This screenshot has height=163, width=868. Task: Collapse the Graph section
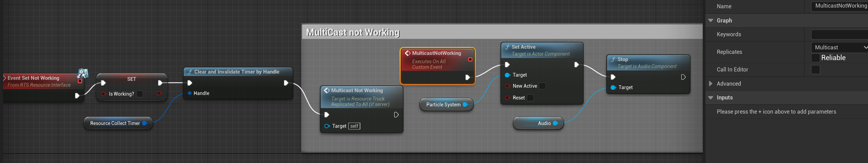[711, 20]
